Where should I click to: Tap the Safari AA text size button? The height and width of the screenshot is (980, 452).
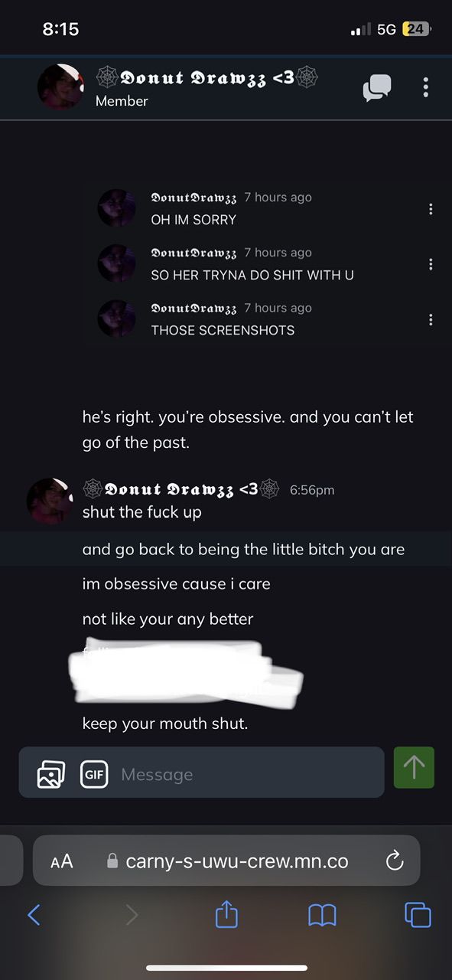tap(61, 861)
